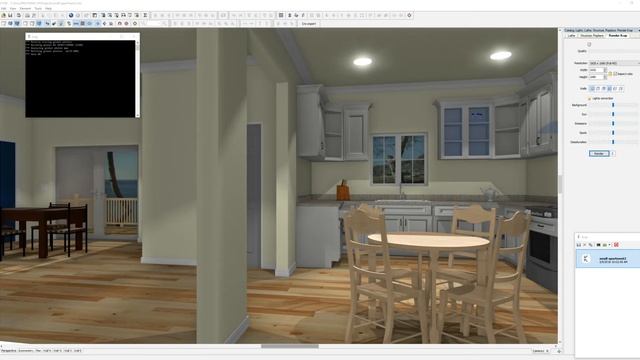Click the dark globe icon in top toolbar
Screen dimensions: 640x360
71,16
